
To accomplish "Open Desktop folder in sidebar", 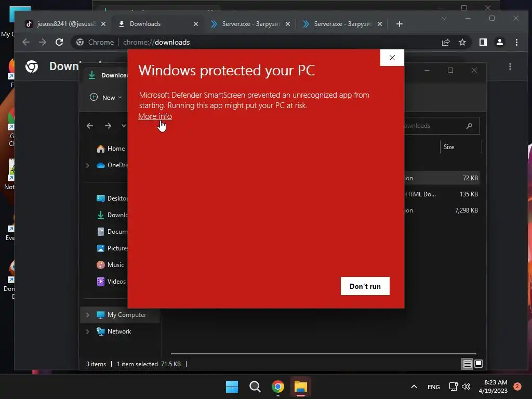I will click(112, 198).
